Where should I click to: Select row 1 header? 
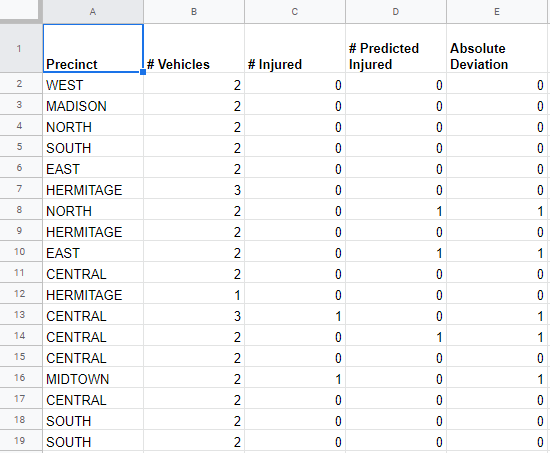coord(20,48)
